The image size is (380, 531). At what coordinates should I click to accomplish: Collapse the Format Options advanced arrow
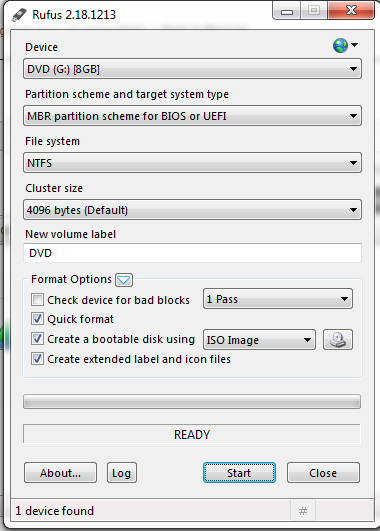[x=124, y=280]
